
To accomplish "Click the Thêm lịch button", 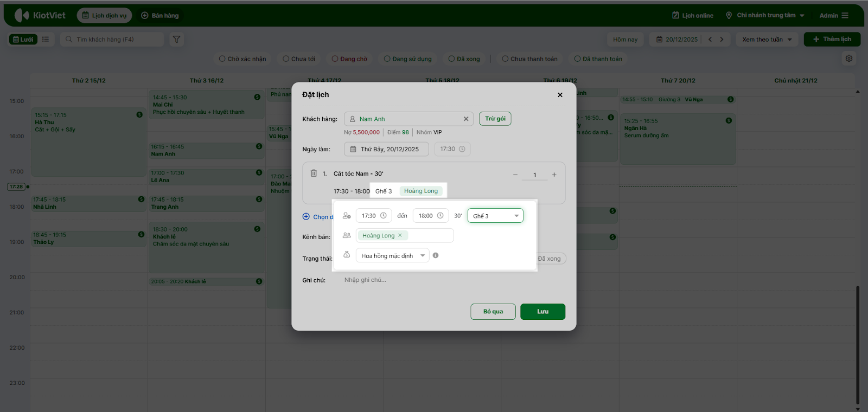I will click(x=832, y=39).
